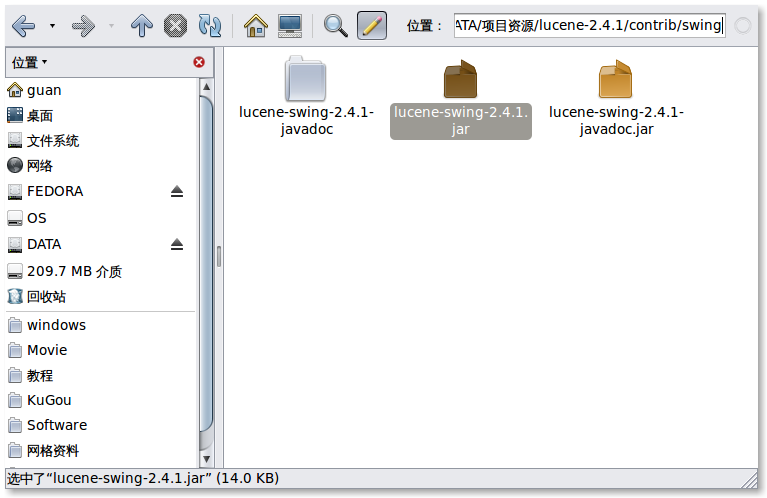Open guan home in sidebar

click(x=100, y=90)
